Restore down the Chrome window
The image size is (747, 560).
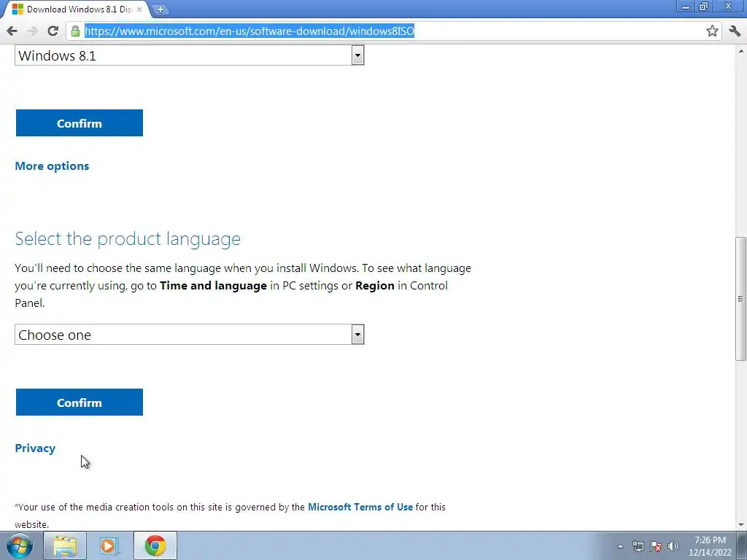point(704,6)
